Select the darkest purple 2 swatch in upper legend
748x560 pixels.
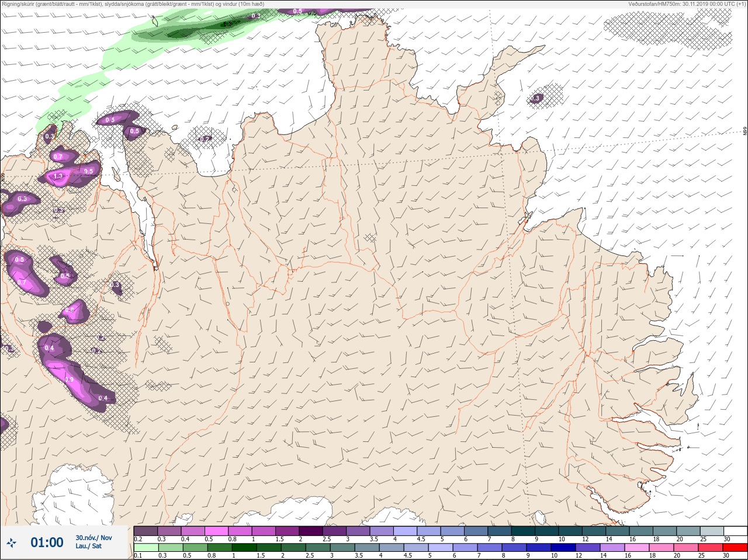click(311, 531)
